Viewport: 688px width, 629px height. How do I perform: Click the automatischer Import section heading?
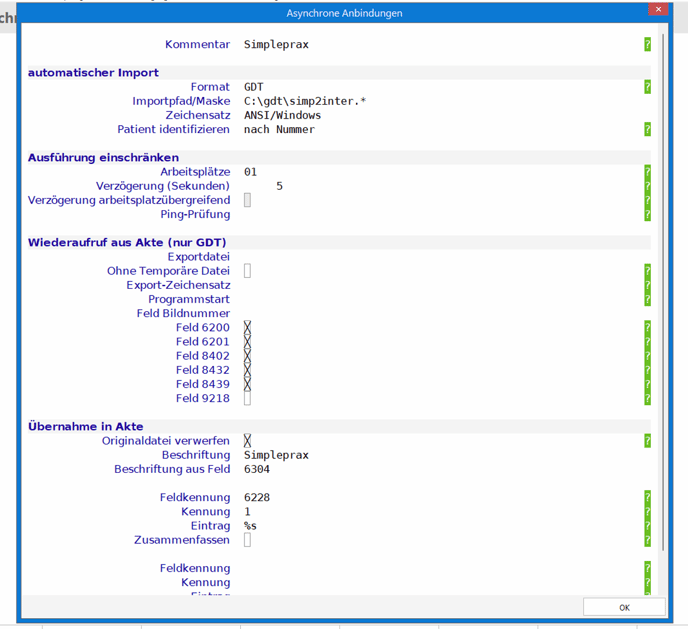(x=93, y=73)
